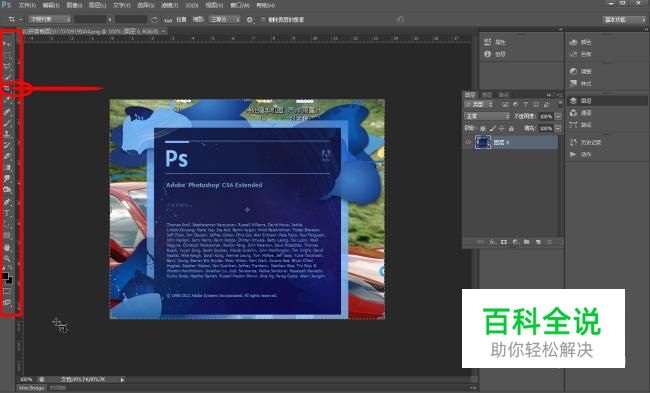Hide the layer using its eye icon
Image resolution: width=650 pixels, height=393 pixels.
point(468,142)
